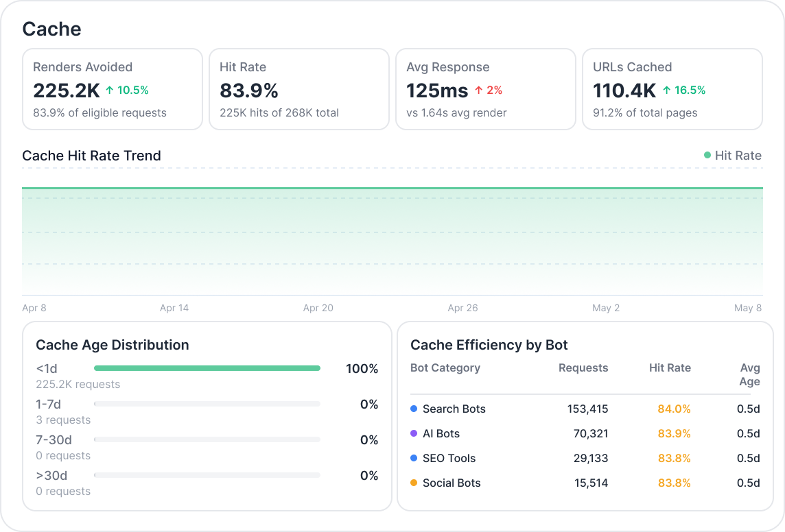
Task: Click the >30d empty progress bar
Action: click(x=207, y=476)
